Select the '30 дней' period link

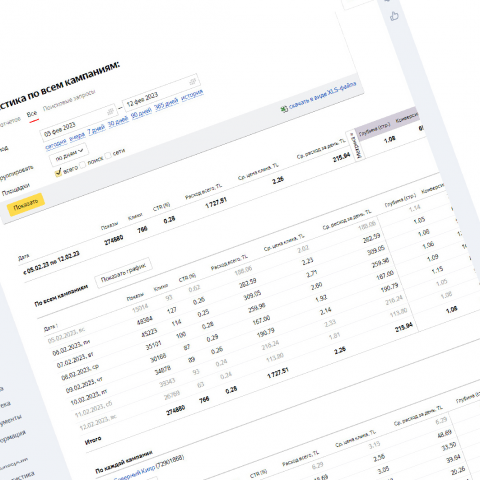[x=118, y=122]
